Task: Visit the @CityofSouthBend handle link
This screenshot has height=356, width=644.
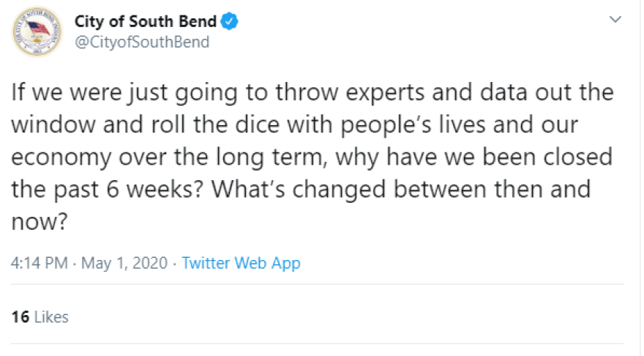Action: coord(142,42)
